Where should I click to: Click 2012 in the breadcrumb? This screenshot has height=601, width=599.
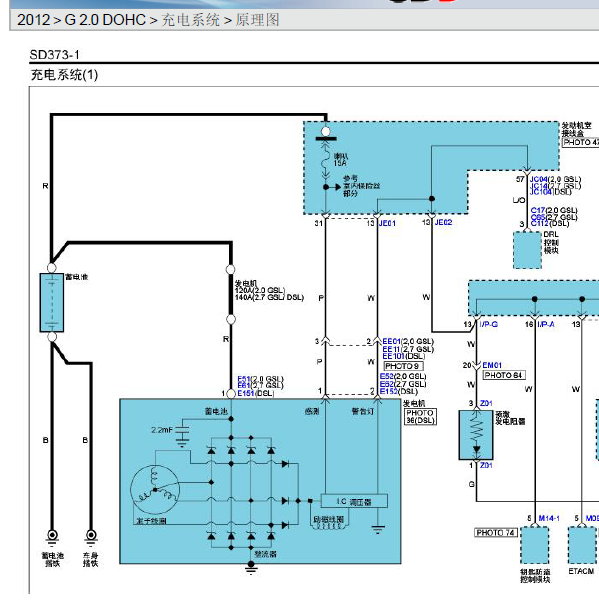34,20
